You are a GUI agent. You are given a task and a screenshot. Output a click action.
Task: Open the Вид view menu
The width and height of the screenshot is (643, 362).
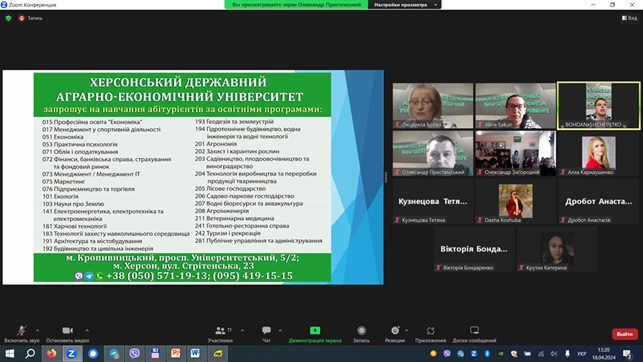click(629, 18)
